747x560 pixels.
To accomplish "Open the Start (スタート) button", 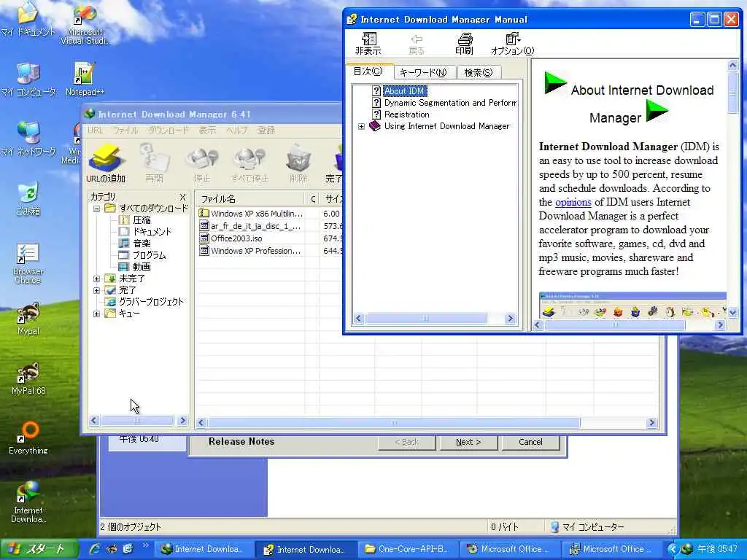I will (39, 549).
